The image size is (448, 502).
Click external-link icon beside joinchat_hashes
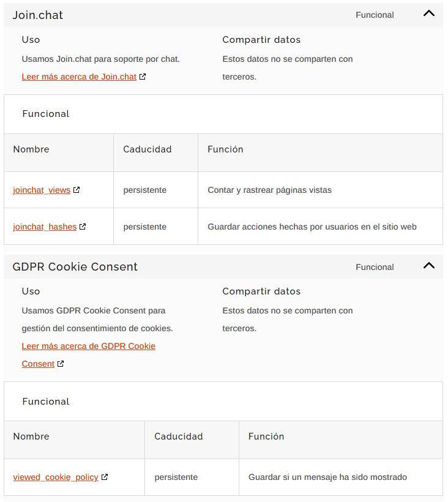83,227
